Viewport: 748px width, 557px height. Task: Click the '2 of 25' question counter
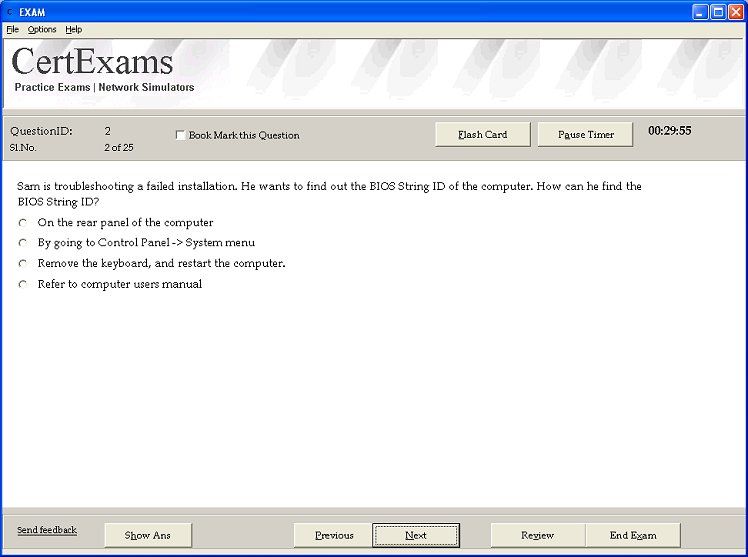click(119, 147)
